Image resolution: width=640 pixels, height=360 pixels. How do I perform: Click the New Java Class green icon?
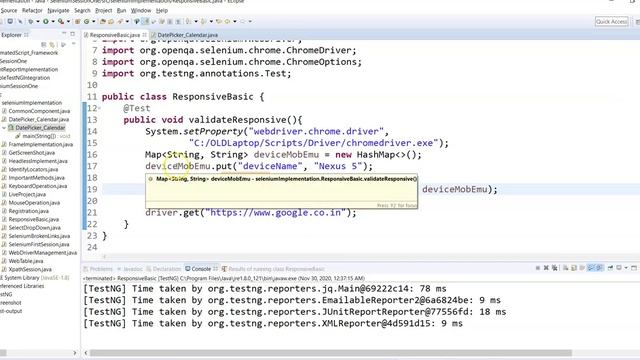(x=86, y=21)
